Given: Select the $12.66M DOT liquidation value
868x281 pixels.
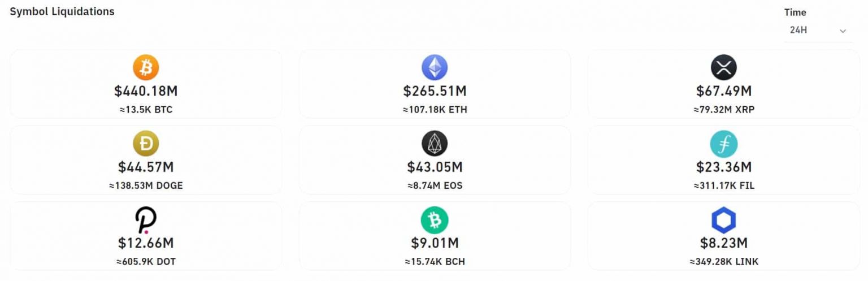Looking at the screenshot, I should pos(146,243).
